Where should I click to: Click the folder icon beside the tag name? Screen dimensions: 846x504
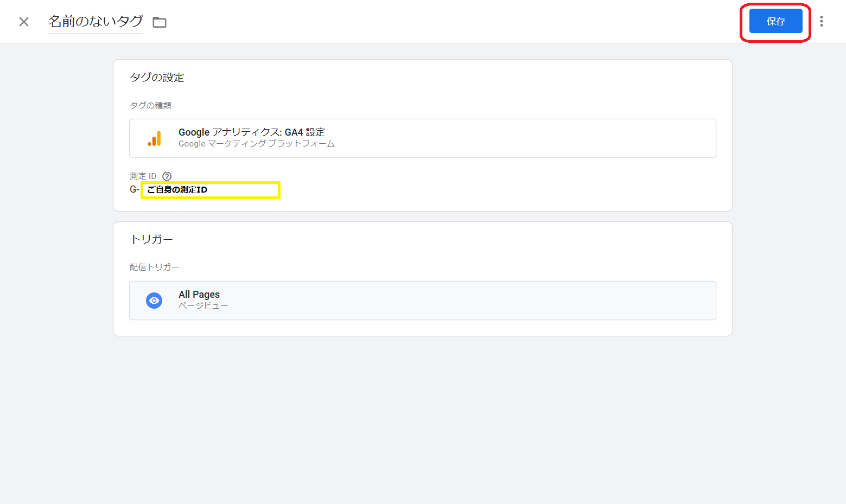[x=160, y=22]
